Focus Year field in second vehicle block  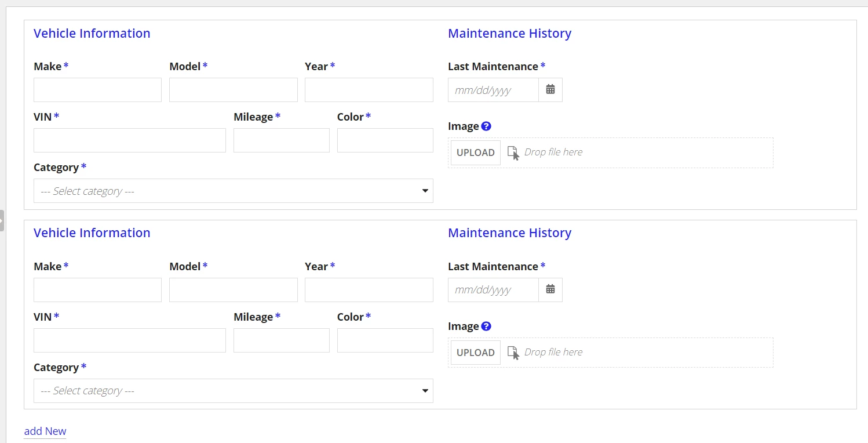click(369, 290)
